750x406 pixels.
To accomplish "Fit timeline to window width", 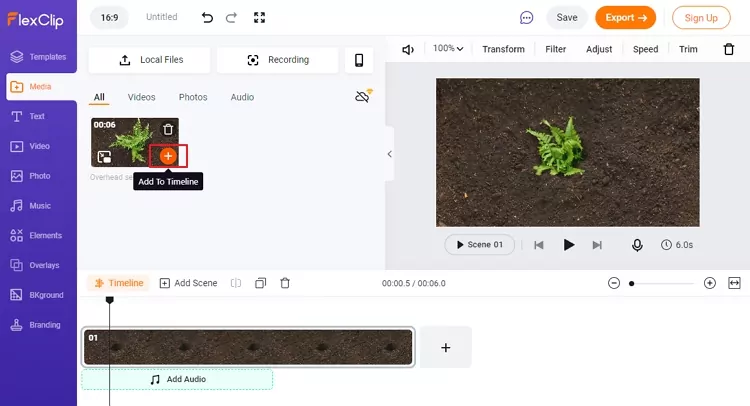I will pyautogui.click(x=734, y=283).
